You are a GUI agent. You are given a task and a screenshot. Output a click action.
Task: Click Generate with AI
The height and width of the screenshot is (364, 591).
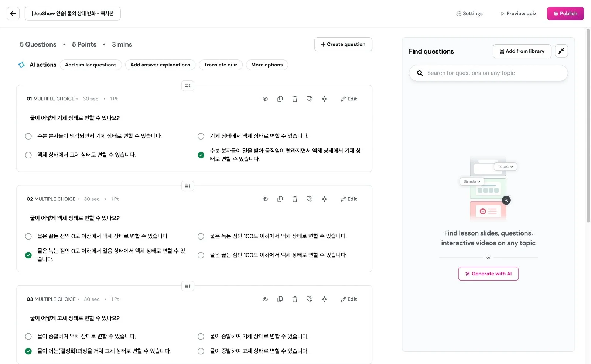pyautogui.click(x=488, y=274)
